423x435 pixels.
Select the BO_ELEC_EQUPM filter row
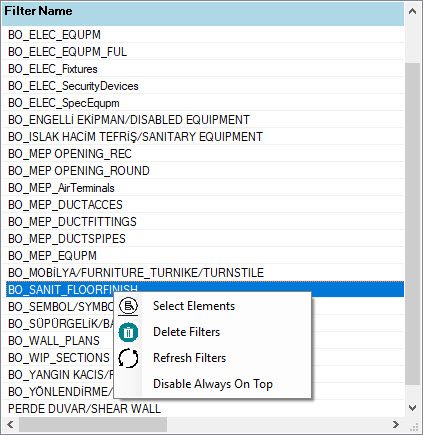pyautogui.click(x=203, y=35)
